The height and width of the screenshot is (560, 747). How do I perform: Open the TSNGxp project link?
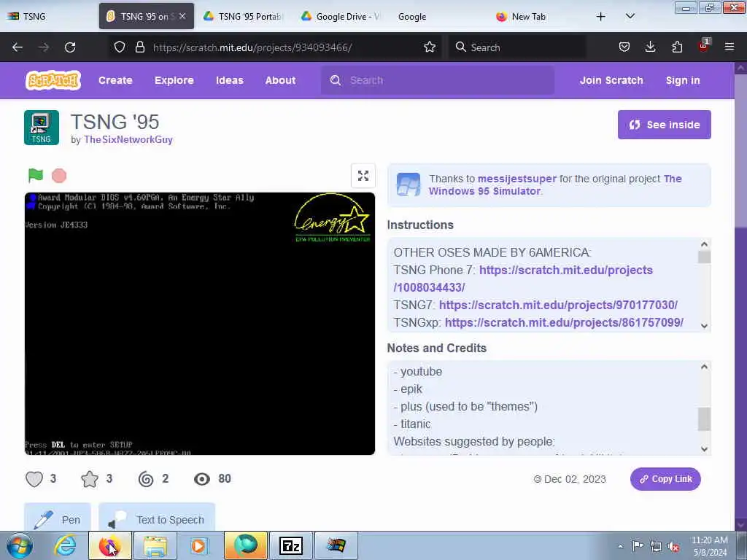pyautogui.click(x=564, y=322)
